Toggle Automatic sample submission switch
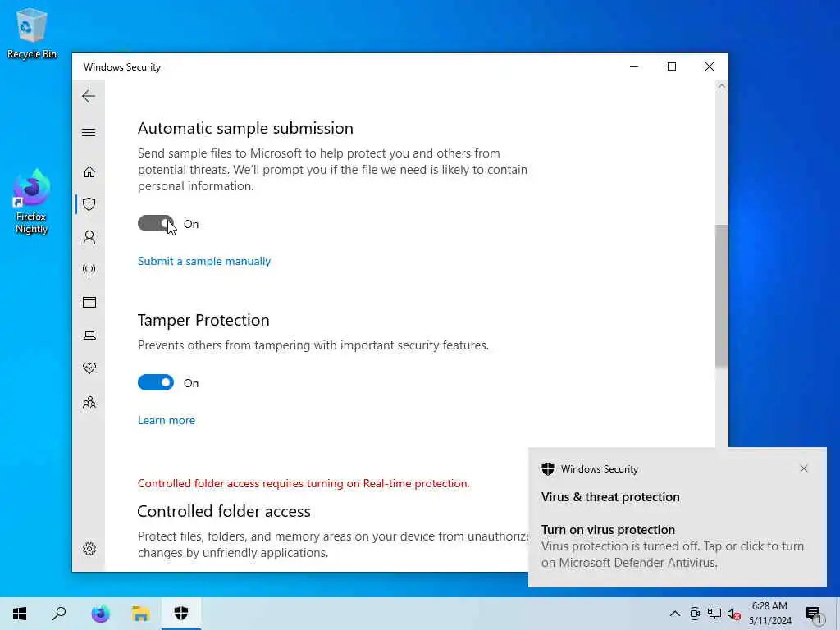Screen dimensions: 840x630 pos(156,223)
